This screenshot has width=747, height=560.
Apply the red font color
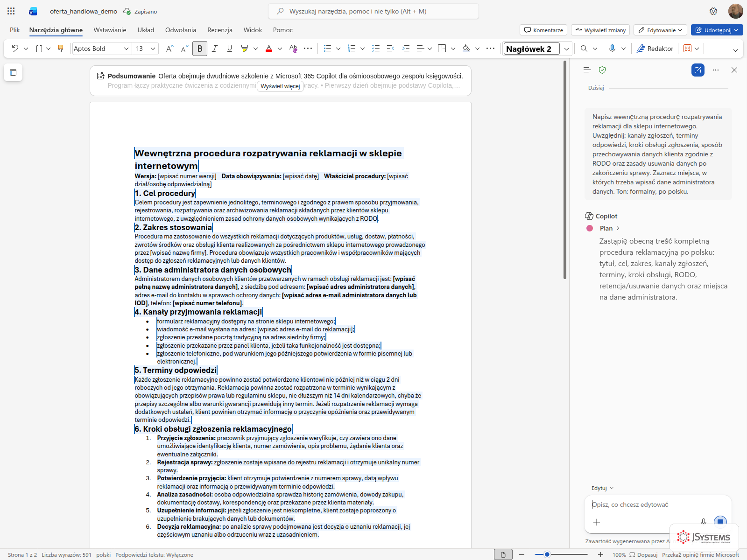tap(269, 49)
